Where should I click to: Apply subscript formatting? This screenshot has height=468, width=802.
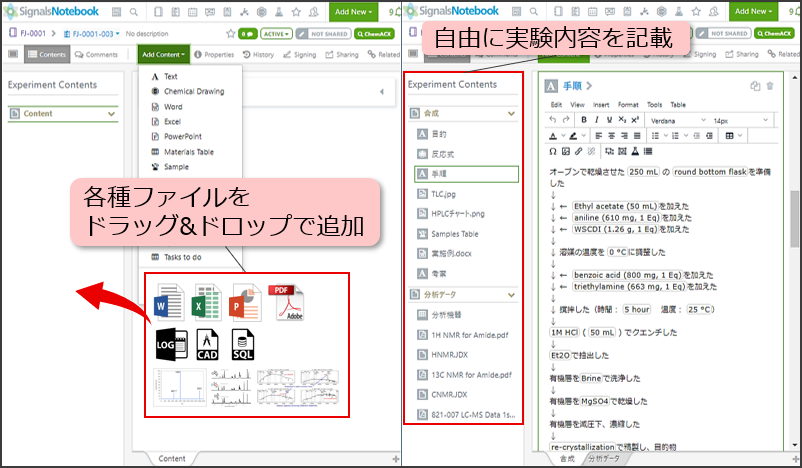pos(622,120)
